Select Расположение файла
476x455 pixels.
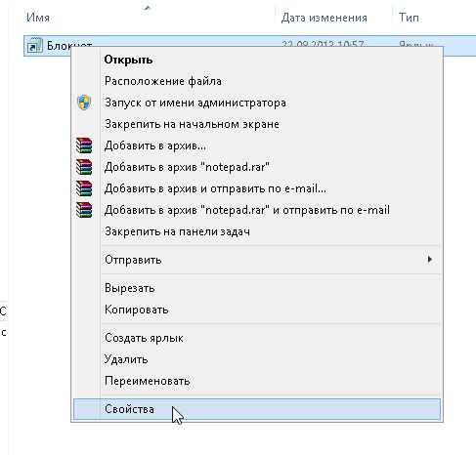click(x=257, y=81)
